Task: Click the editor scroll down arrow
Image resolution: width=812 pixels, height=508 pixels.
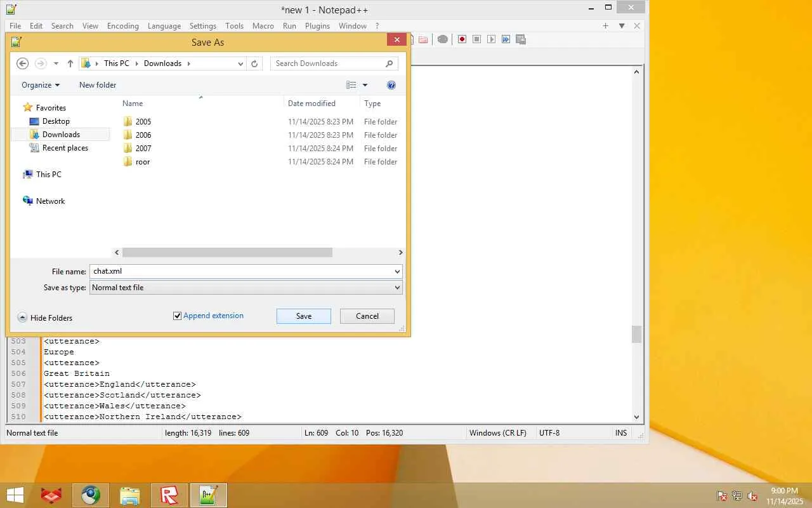Action: (637, 417)
